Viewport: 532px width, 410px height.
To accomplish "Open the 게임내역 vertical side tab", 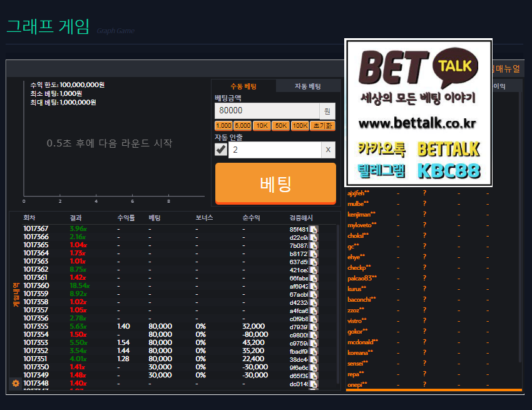I will pyautogui.click(x=16, y=295).
